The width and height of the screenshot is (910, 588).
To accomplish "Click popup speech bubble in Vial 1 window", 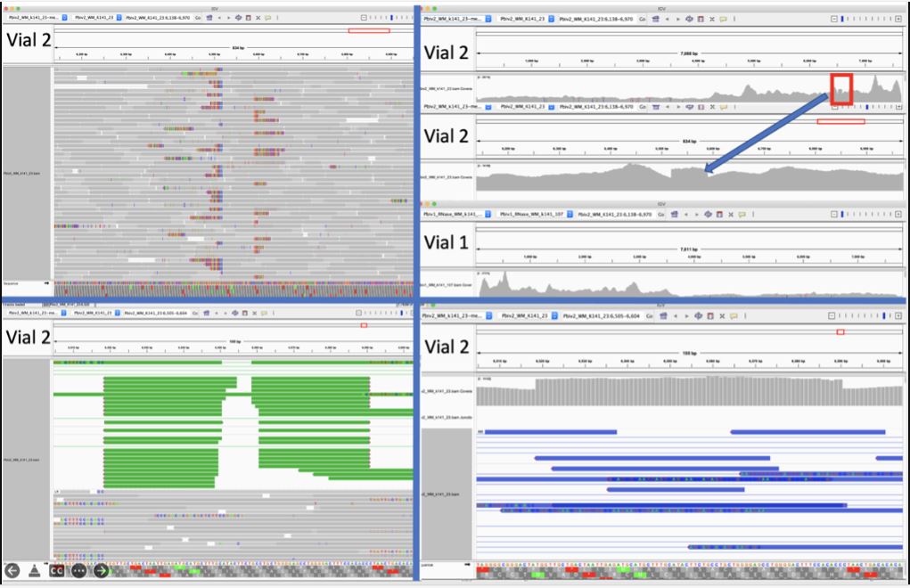I will (742, 215).
